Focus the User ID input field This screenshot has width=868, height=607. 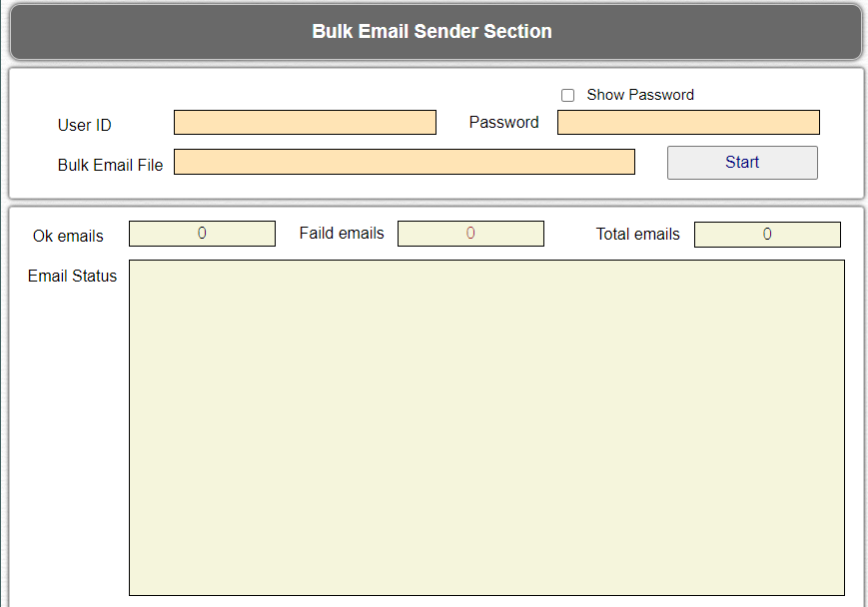click(305, 122)
